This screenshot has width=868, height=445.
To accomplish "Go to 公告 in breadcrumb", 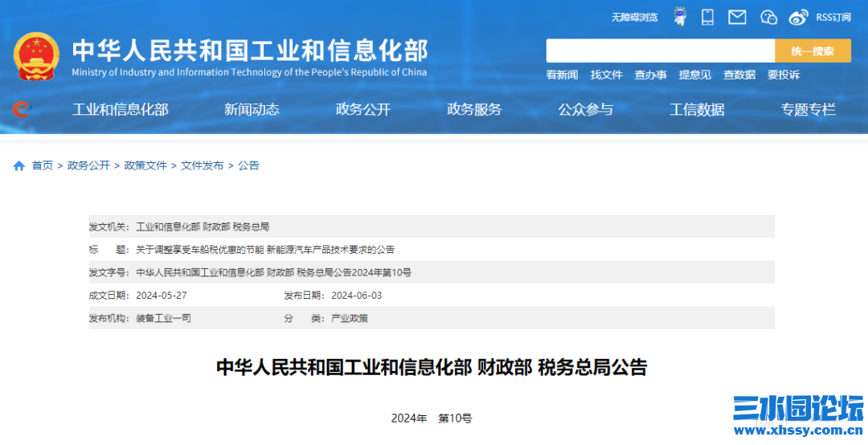I will point(248,165).
